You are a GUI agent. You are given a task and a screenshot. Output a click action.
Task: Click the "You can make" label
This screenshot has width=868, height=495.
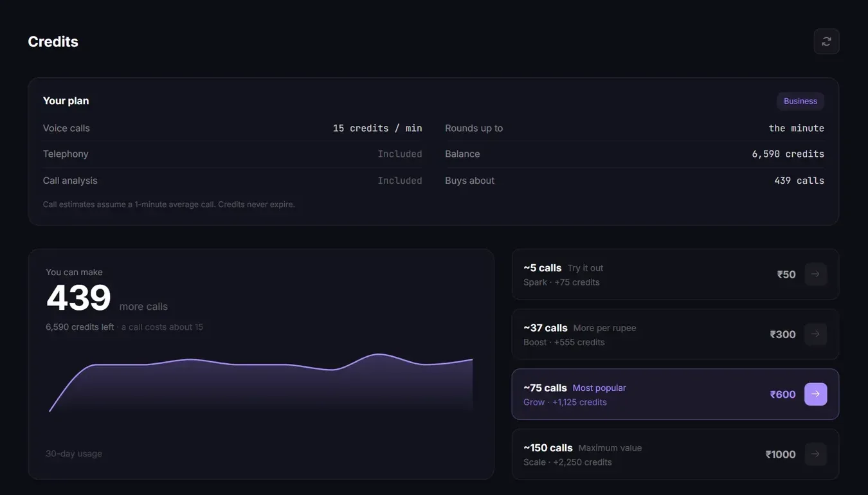[x=74, y=272]
